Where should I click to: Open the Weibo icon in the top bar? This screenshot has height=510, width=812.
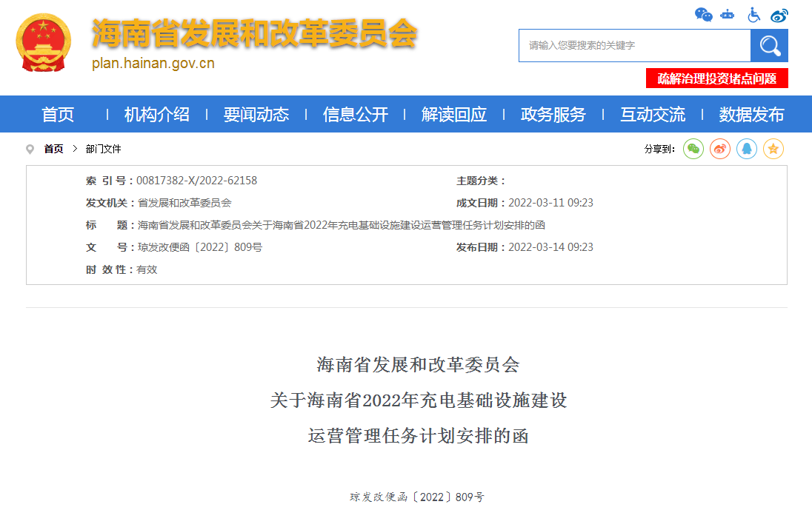tap(779, 14)
